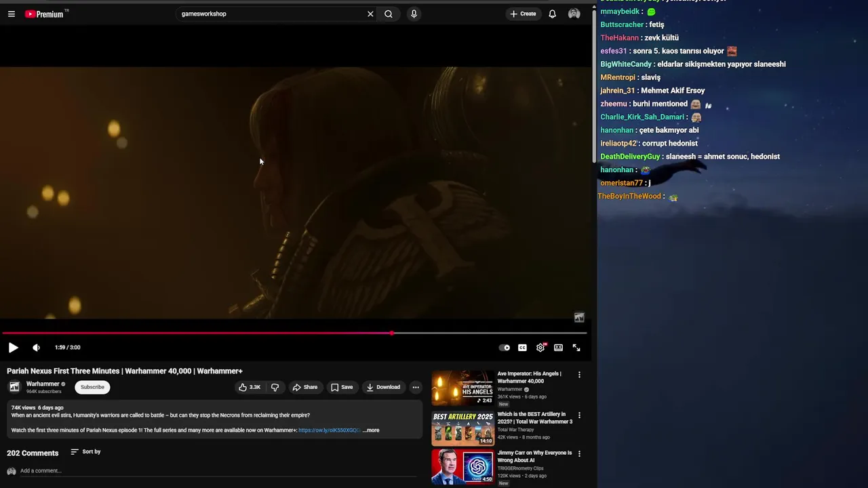
Task: Click the magnifier search button
Action: (x=389, y=14)
